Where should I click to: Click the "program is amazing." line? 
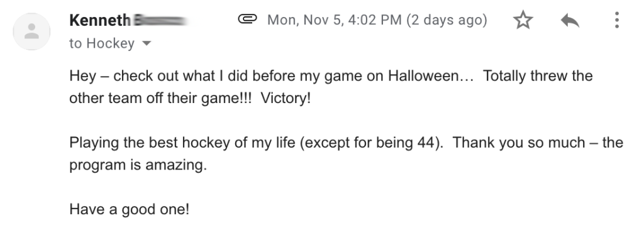click(x=138, y=165)
